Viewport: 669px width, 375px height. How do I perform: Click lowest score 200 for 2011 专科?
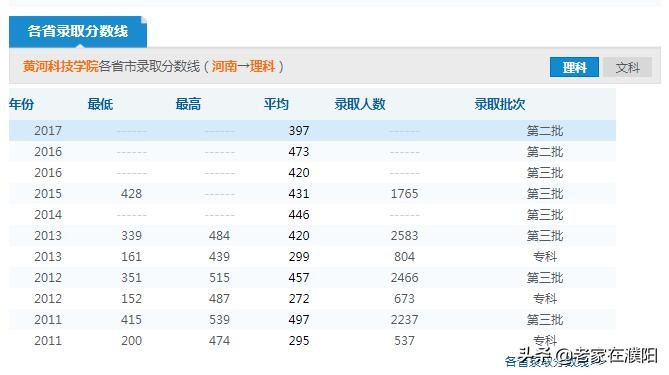click(131, 340)
